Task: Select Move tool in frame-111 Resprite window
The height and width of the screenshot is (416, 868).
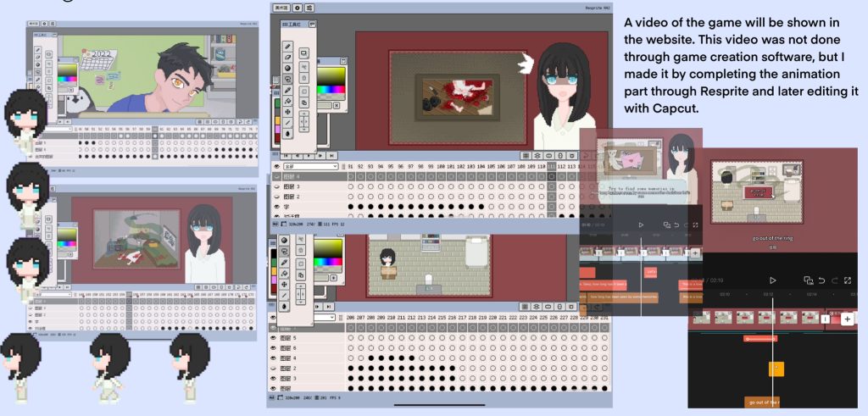Action: pos(288,112)
